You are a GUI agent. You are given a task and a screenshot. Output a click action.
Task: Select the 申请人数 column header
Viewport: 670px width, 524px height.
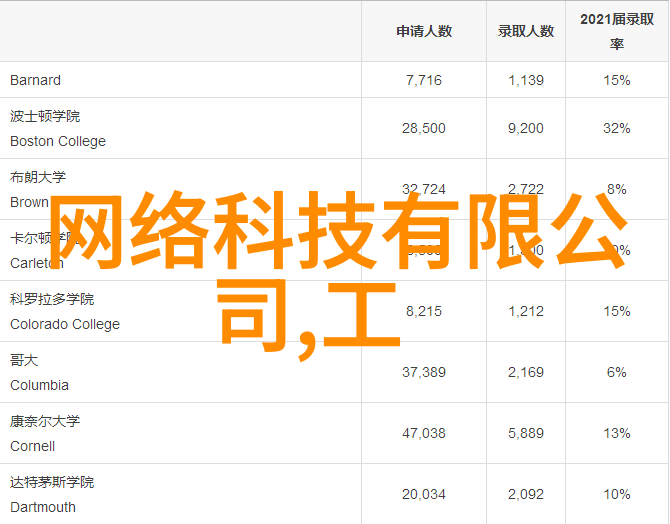click(424, 31)
